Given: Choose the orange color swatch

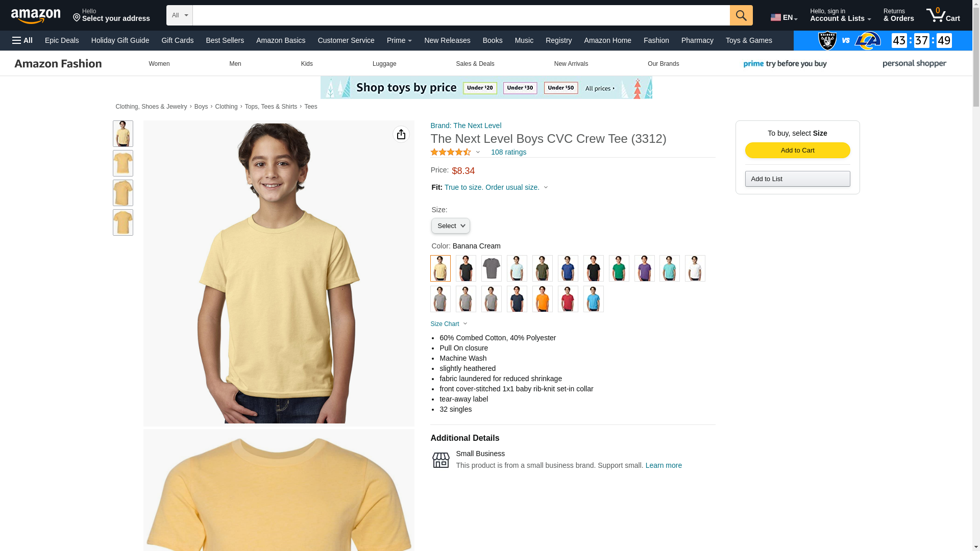Looking at the screenshot, I should tap(542, 299).
